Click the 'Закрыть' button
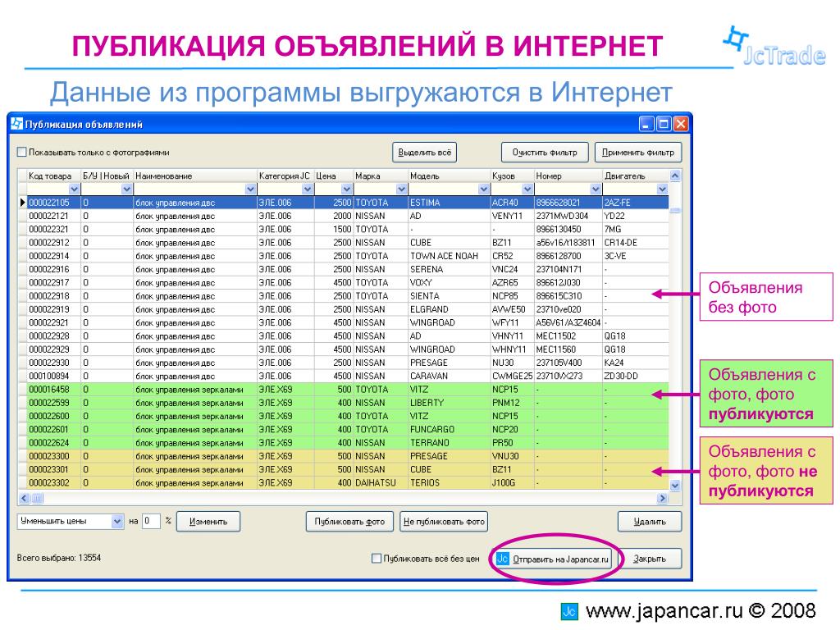 [650, 559]
